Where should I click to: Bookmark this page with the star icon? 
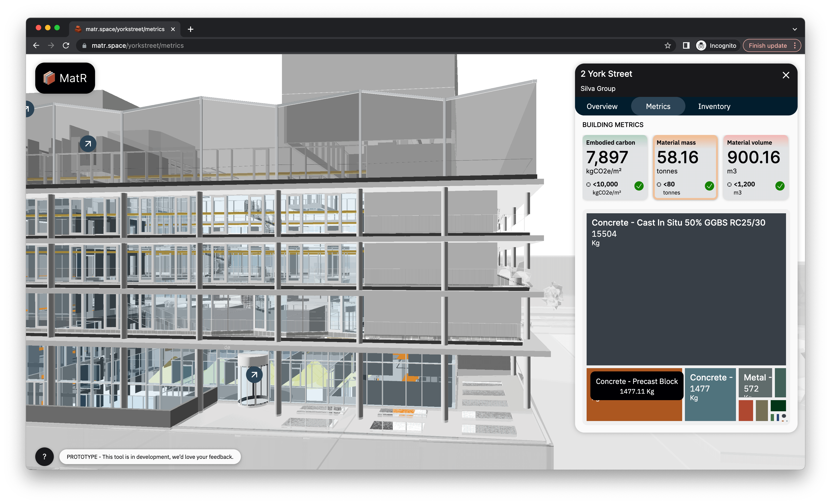click(668, 45)
